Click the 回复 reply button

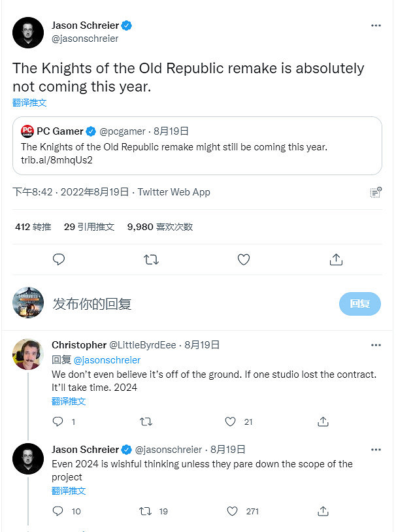(359, 303)
